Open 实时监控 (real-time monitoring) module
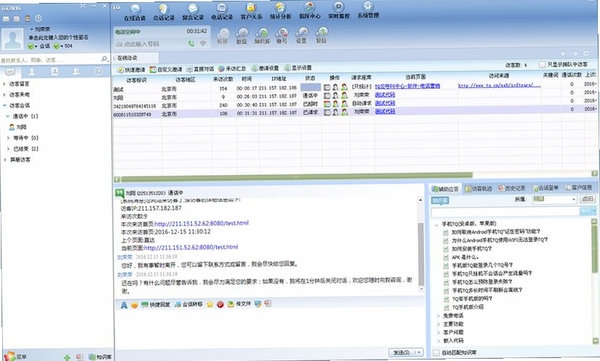 (x=339, y=11)
